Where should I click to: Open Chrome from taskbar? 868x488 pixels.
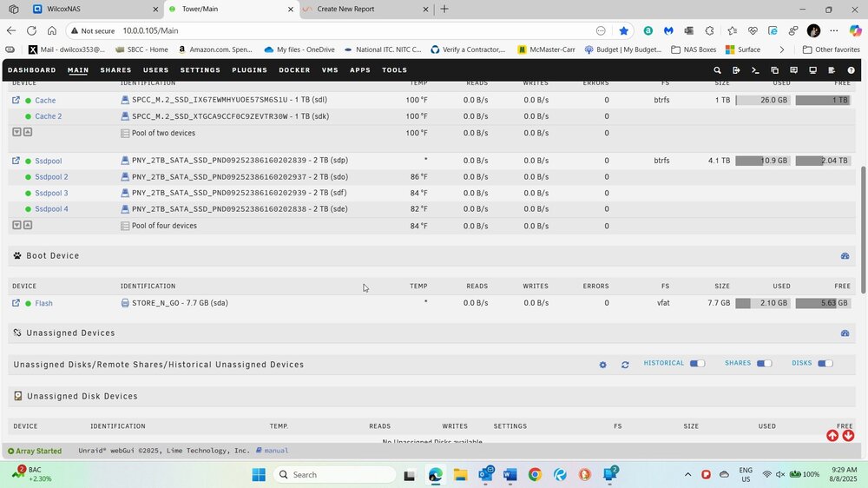pyautogui.click(x=535, y=475)
